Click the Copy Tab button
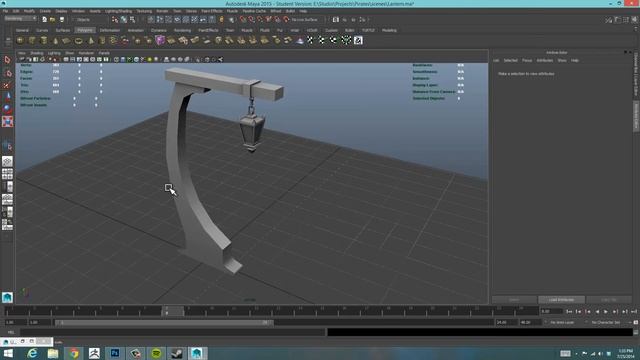Screen dimensions: 640x360 tap(609, 300)
